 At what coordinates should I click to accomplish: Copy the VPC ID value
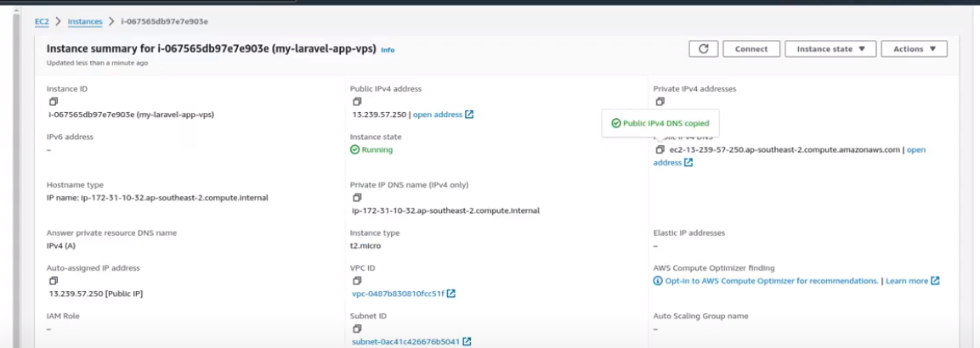coord(357,281)
